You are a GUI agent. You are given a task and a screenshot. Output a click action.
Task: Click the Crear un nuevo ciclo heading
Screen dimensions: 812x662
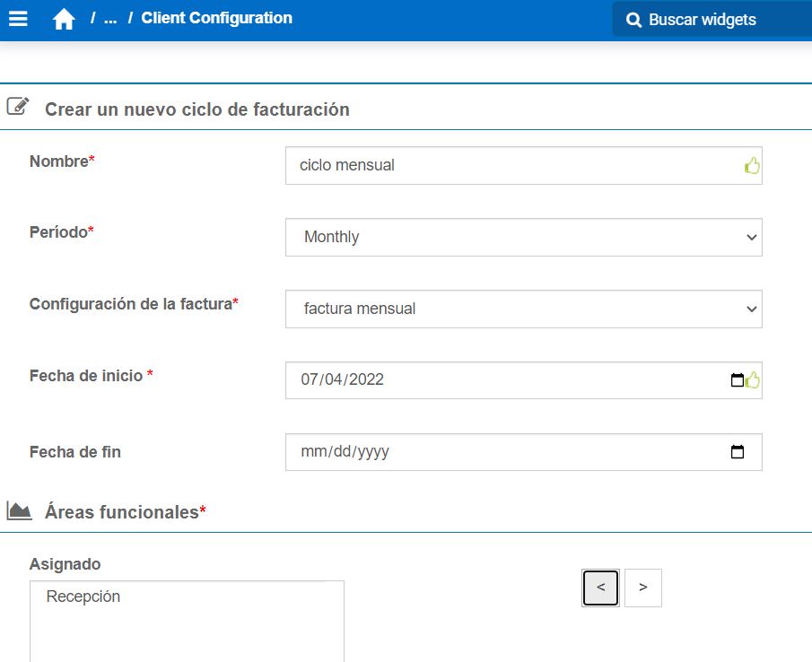point(196,108)
